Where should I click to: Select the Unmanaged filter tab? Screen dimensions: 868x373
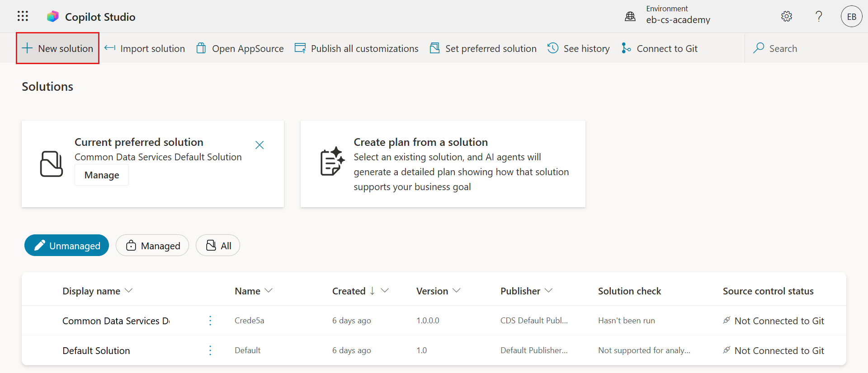66,245
